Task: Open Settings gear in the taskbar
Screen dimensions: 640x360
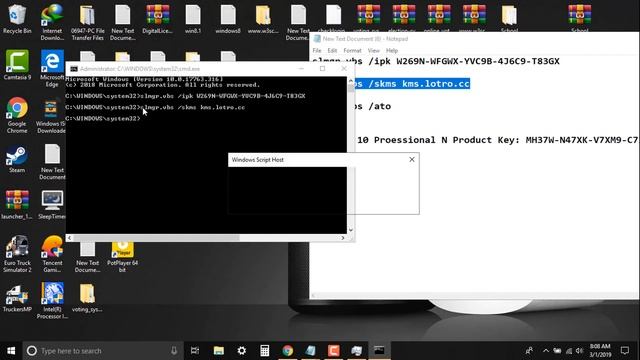Action: [242, 351]
